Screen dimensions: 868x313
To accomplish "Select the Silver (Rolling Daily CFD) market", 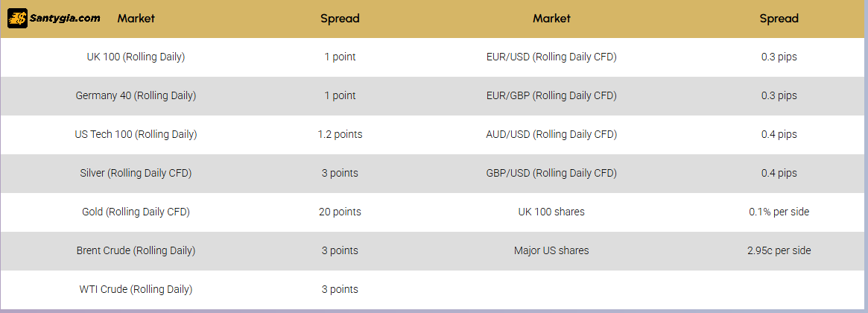I will pos(136,173).
